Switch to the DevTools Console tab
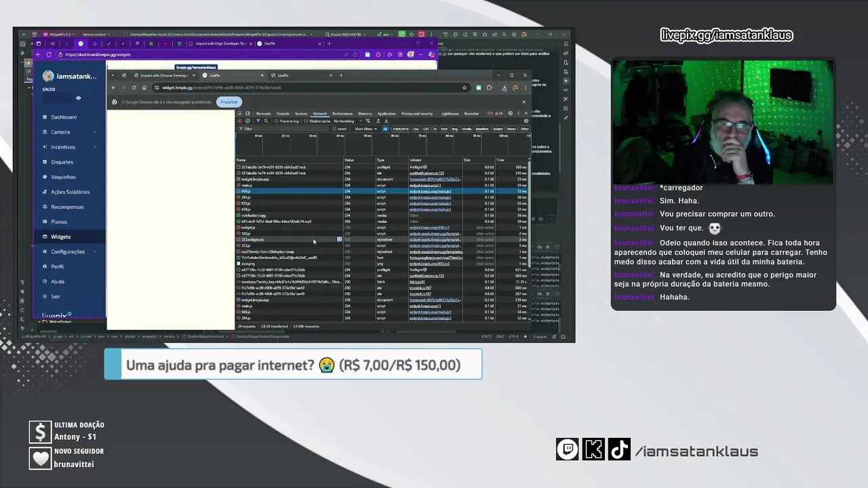 283,113
